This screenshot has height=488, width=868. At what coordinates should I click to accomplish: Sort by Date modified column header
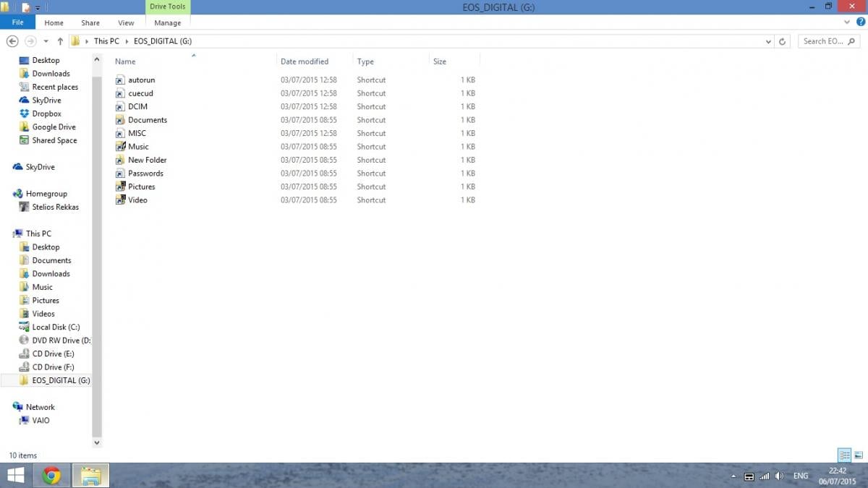305,61
